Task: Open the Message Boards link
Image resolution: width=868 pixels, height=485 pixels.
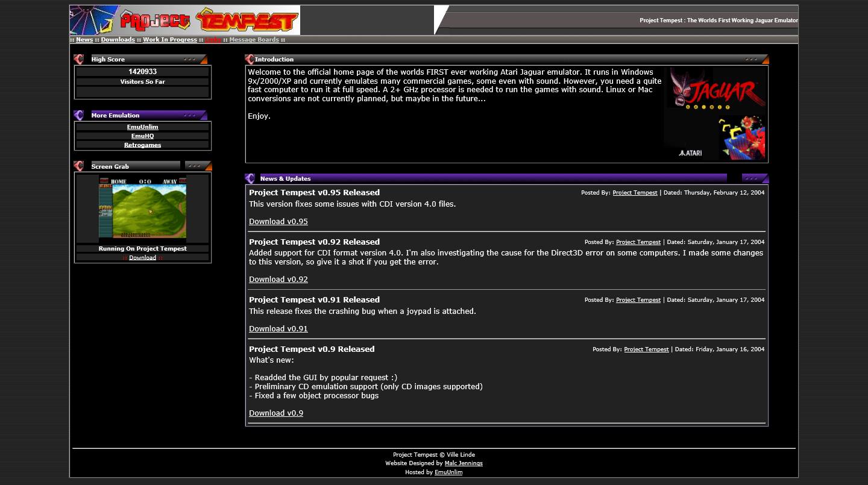Action: [254, 40]
